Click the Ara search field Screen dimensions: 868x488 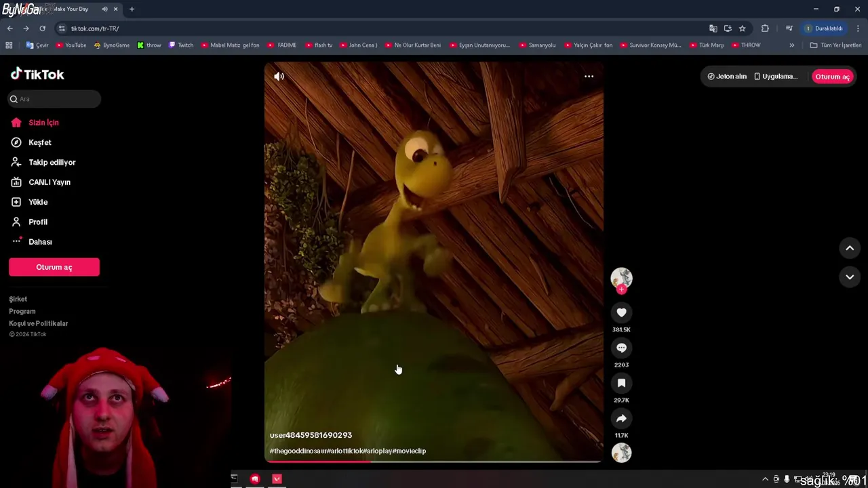point(54,99)
